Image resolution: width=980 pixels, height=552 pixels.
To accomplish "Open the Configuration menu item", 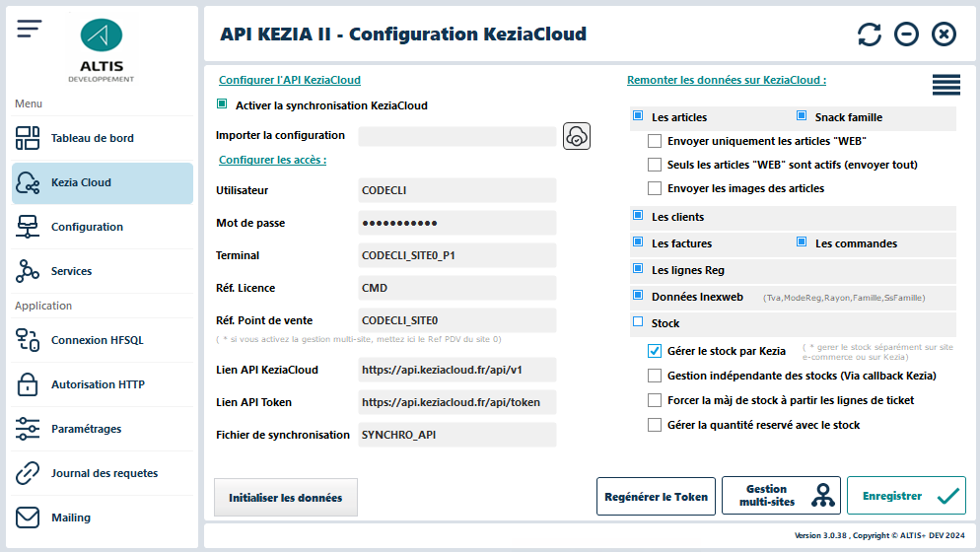I will [87, 227].
